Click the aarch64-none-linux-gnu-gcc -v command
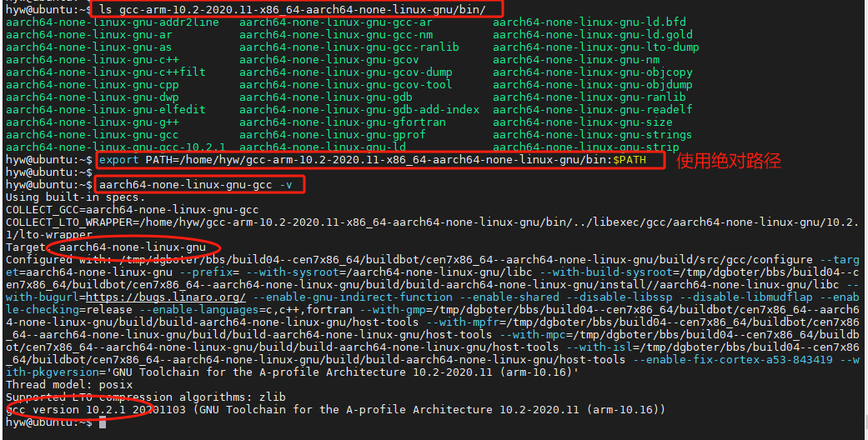The height and width of the screenshot is (440, 868). 200,184
